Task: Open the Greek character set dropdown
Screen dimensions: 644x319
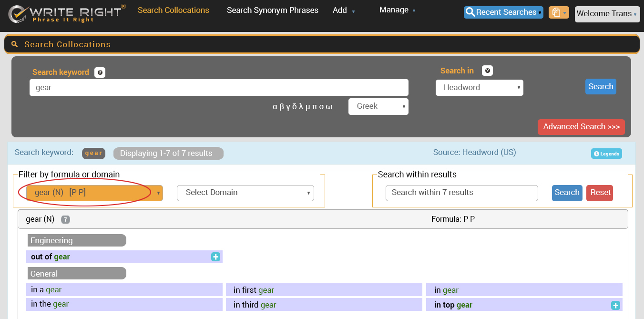Action: point(378,106)
